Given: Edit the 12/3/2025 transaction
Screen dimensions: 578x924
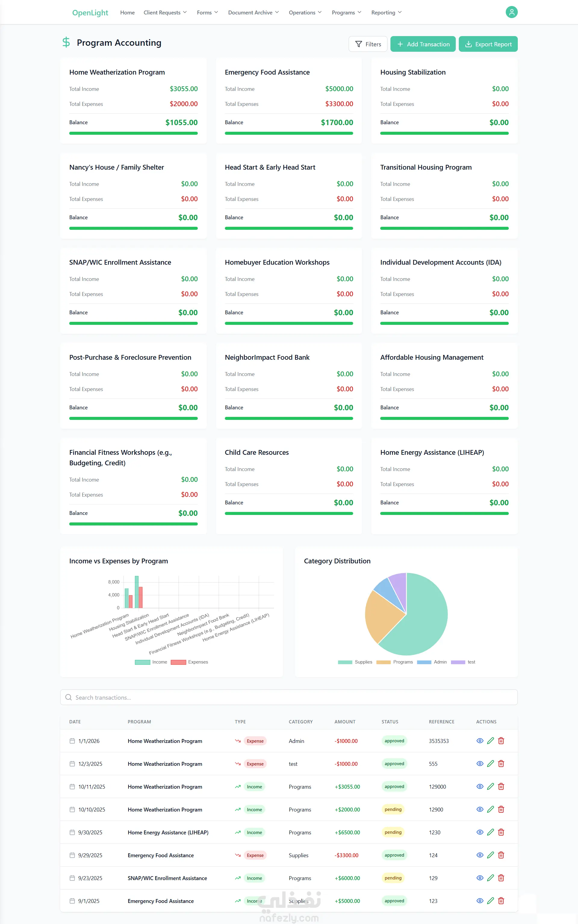Looking at the screenshot, I should tap(490, 764).
